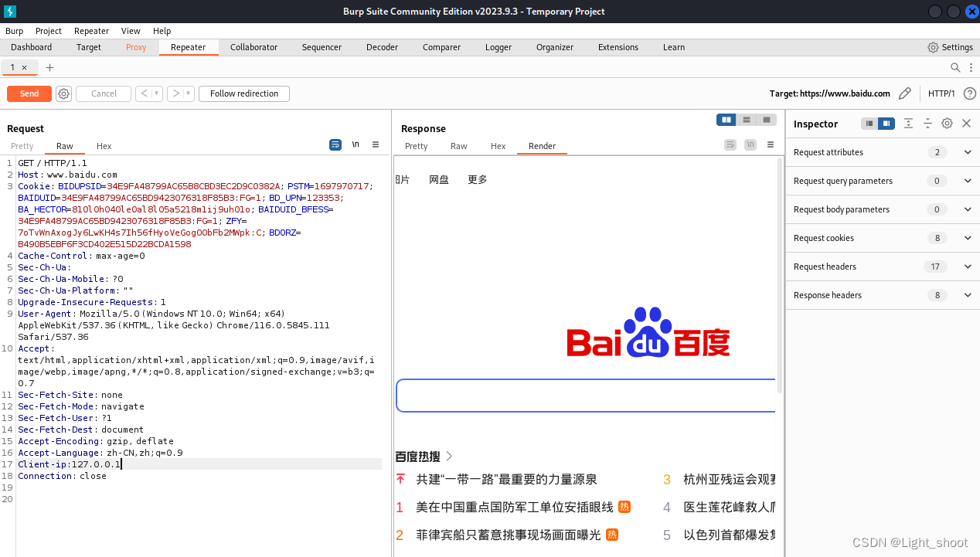The height and width of the screenshot is (557, 980).
Task: Toggle request line wrap icon
Action: 335,144
